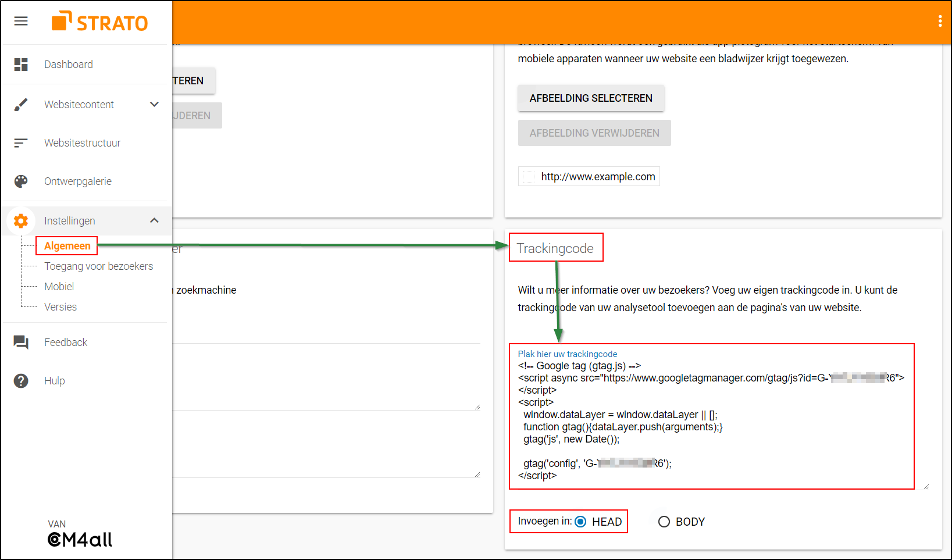Open Ontwerpgalerie via the palette icon
The height and width of the screenshot is (560, 952).
pos(21,181)
